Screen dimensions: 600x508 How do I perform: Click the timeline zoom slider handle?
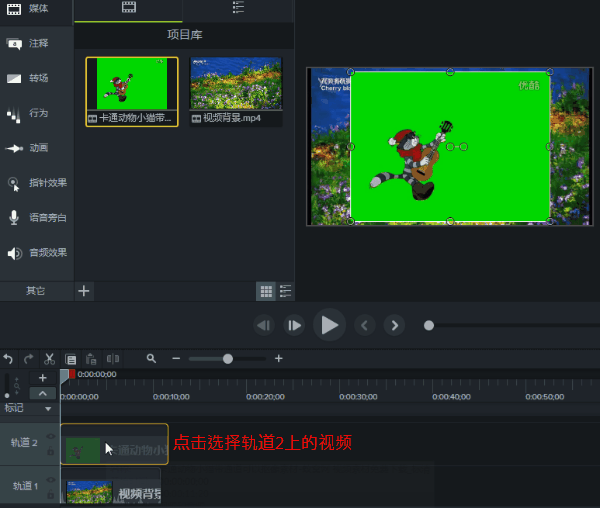228,359
